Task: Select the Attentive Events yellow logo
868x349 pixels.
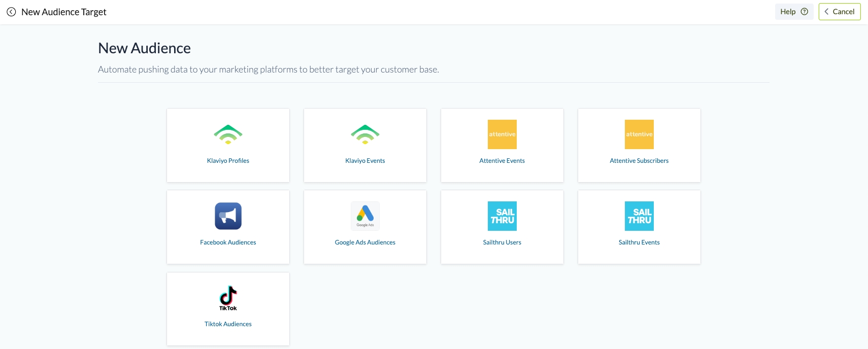Action: point(502,134)
